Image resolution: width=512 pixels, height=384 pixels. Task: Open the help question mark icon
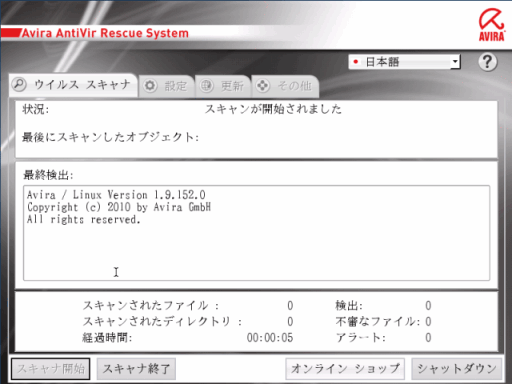tap(487, 62)
